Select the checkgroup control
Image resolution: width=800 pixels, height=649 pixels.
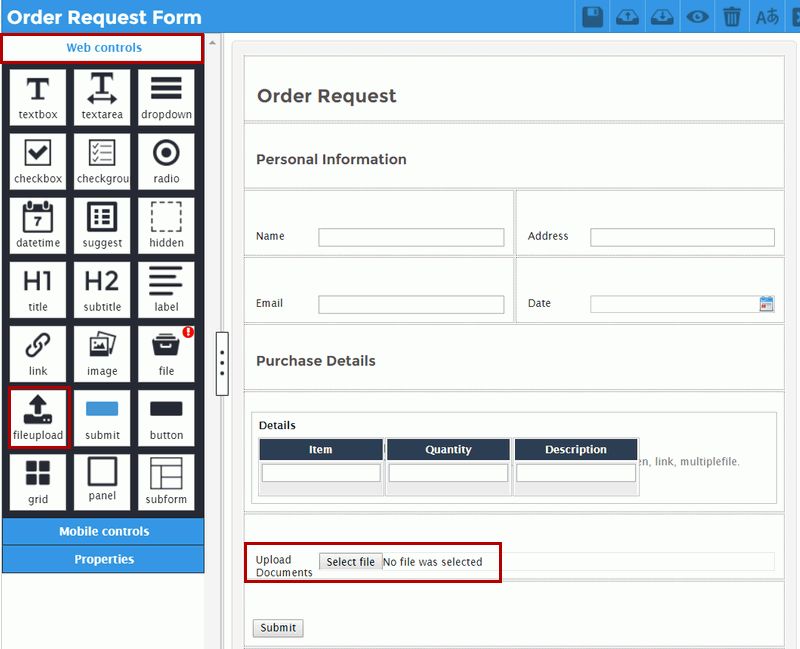(x=102, y=161)
